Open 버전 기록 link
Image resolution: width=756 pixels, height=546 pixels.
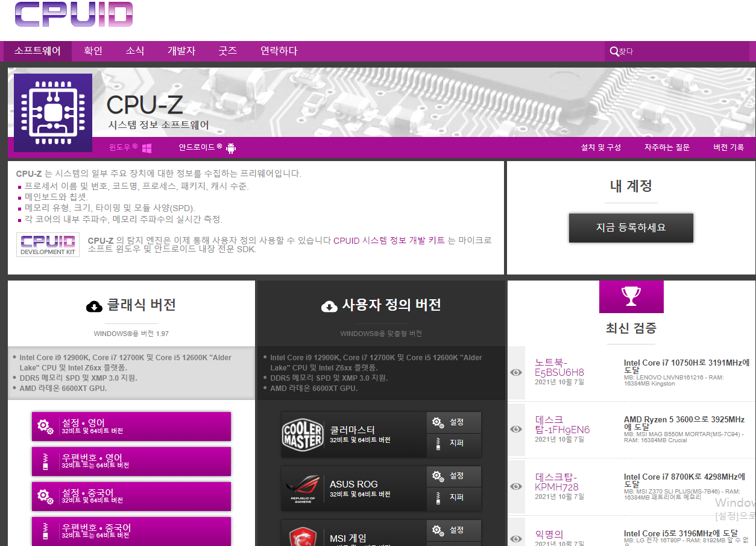click(x=728, y=147)
